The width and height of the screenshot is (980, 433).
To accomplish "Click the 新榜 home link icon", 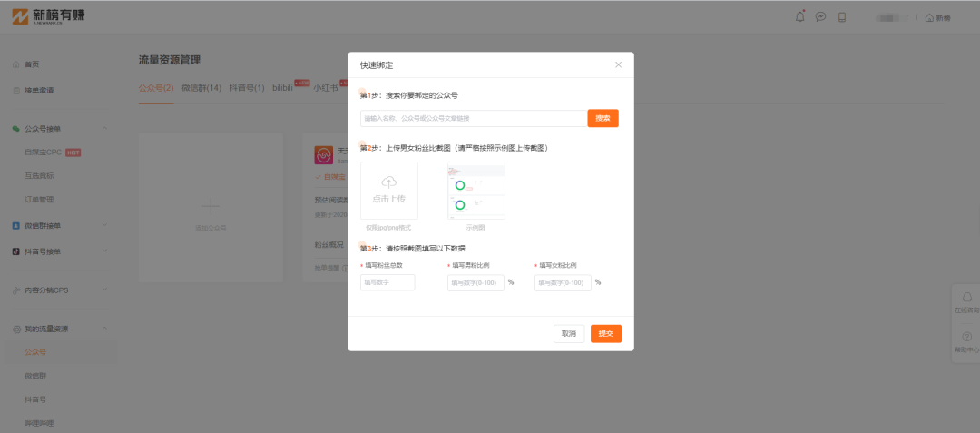I will (x=937, y=17).
